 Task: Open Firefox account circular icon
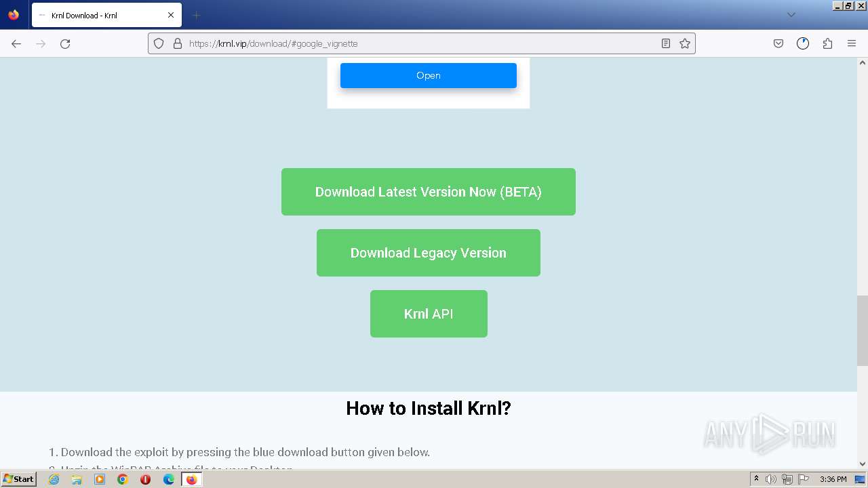(803, 43)
